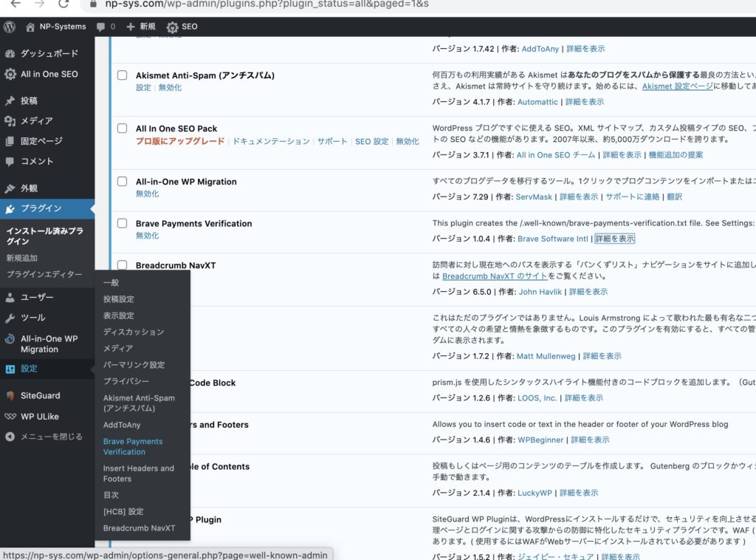Image resolution: width=756 pixels, height=560 pixels.
Task: Deactivate All-in-One WP Migration via 無効化
Action: pyautogui.click(x=148, y=194)
